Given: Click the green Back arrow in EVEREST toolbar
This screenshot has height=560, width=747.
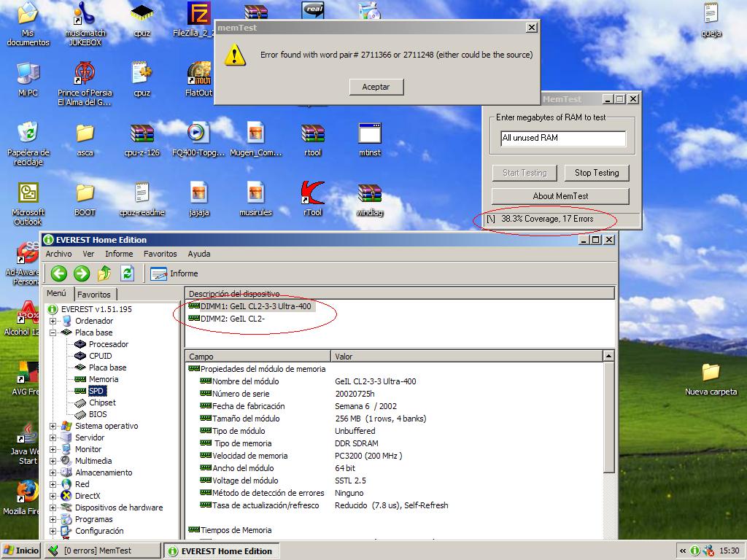Looking at the screenshot, I should tap(59, 273).
